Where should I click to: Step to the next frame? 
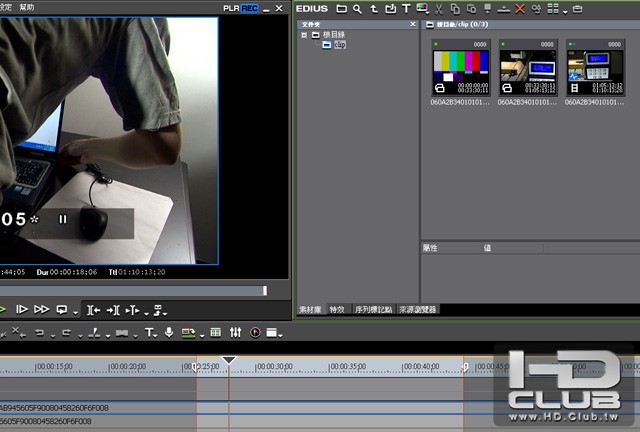coord(22,310)
